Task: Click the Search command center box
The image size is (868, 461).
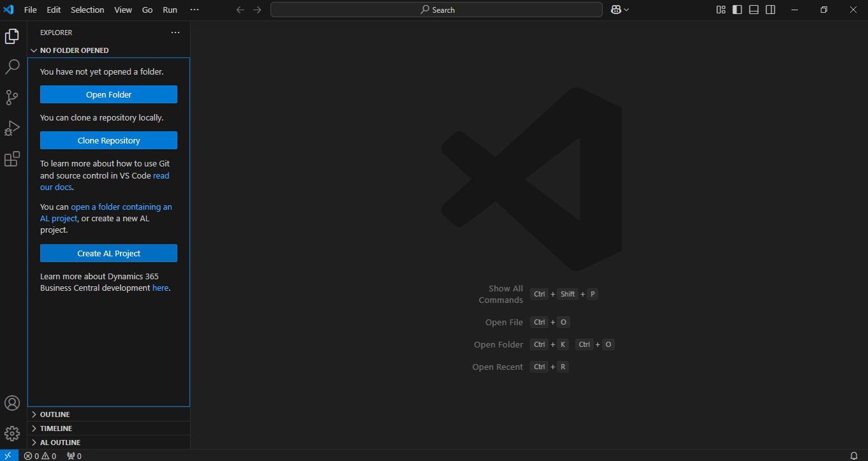Action: pos(436,10)
